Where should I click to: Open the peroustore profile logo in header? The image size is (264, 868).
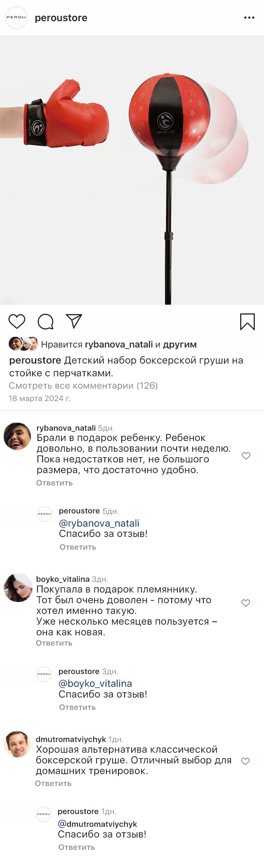coord(16,18)
